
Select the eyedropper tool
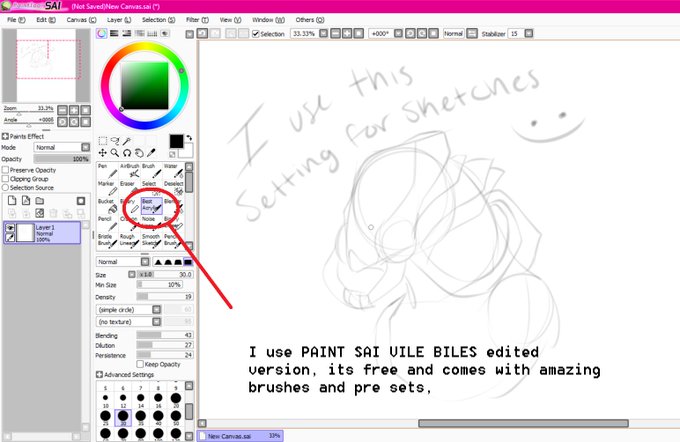point(151,153)
